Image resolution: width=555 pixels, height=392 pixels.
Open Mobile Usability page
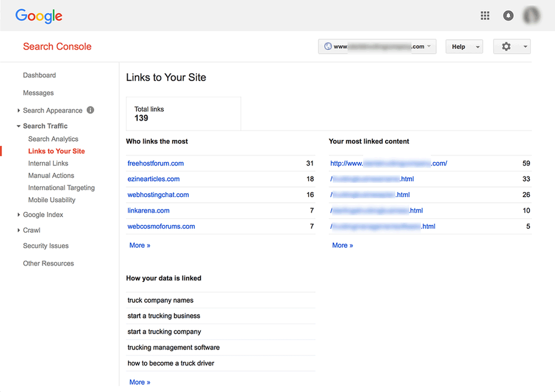pyautogui.click(x=52, y=200)
